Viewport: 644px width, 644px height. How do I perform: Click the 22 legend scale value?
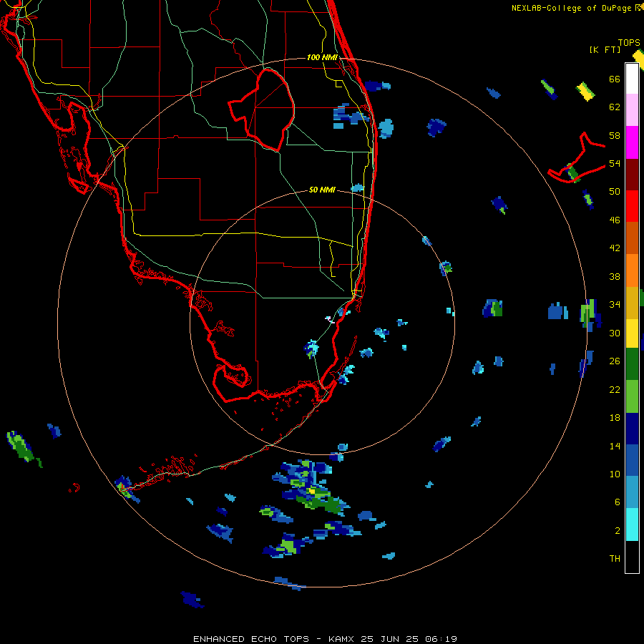click(x=615, y=390)
